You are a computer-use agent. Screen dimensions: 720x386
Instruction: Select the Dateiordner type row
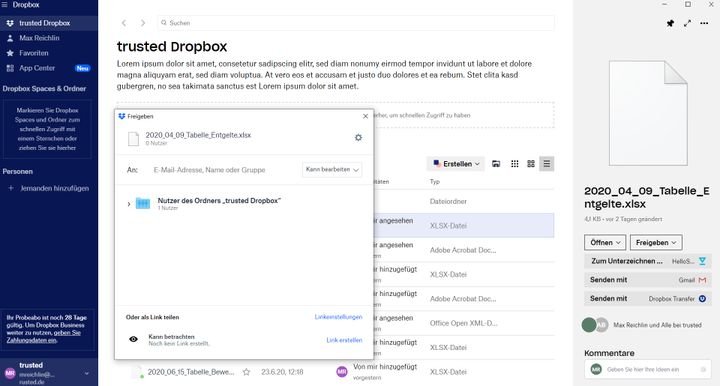point(448,201)
